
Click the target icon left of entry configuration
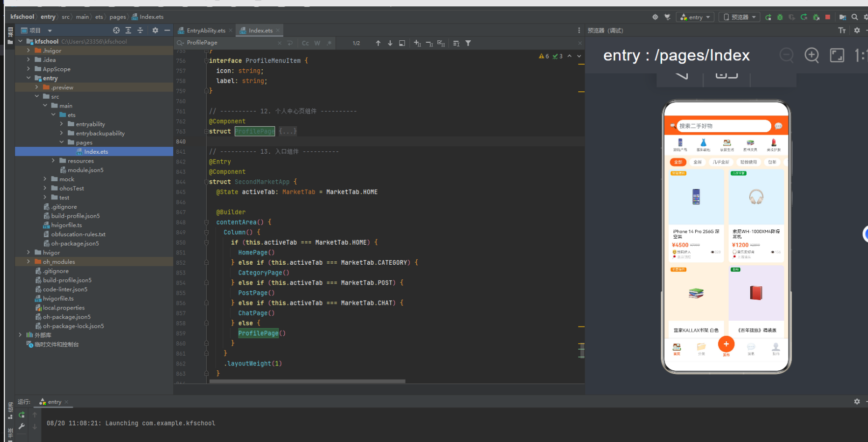coord(655,17)
